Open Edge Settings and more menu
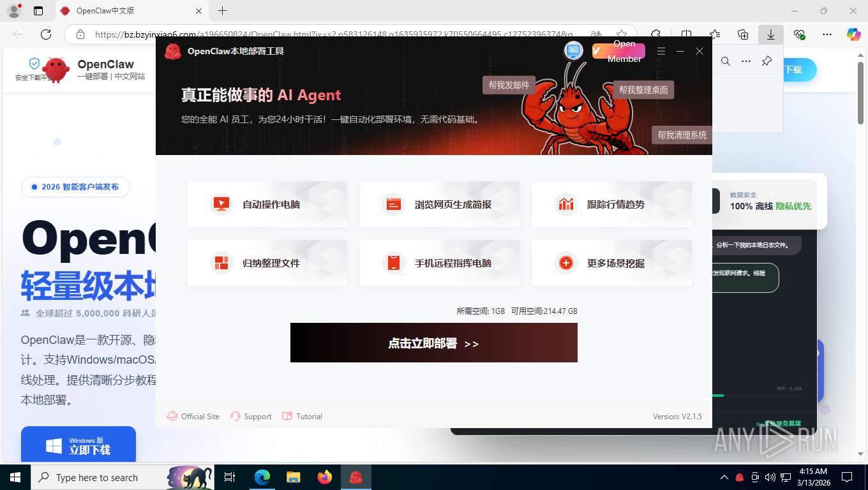The width and height of the screenshot is (868, 490). (x=827, y=34)
